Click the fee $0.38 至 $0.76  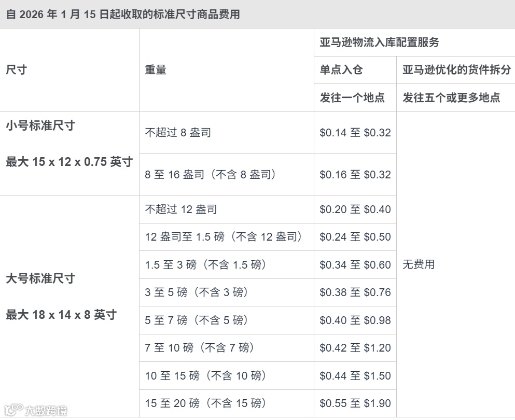coord(355,292)
